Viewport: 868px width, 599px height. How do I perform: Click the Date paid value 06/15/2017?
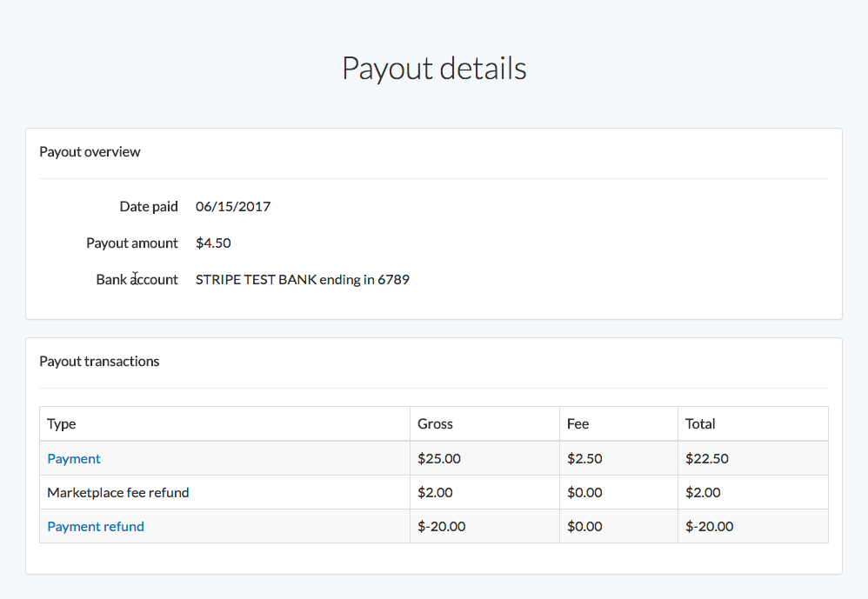click(x=232, y=206)
